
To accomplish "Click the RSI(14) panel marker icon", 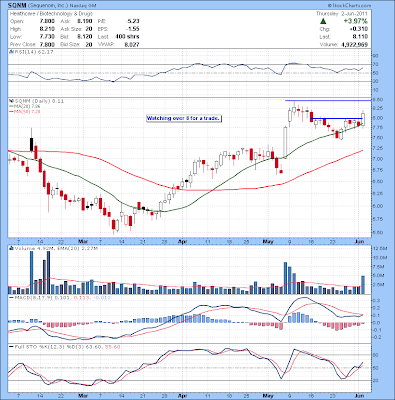I will pyautogui.click(x=11, y=52).
